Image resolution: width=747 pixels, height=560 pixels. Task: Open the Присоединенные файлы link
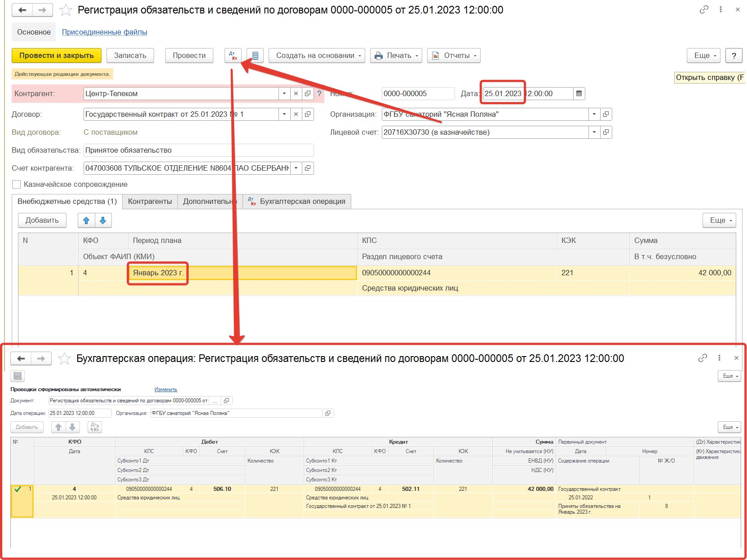104,32
